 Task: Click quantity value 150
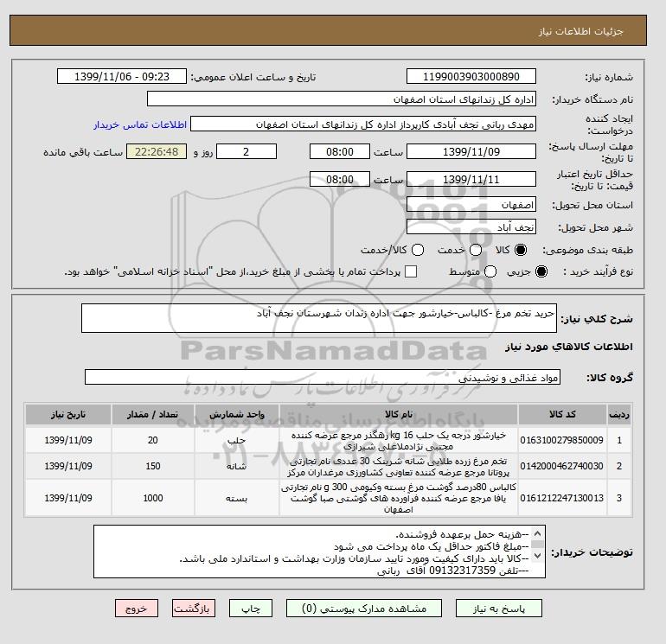point(153,466)
